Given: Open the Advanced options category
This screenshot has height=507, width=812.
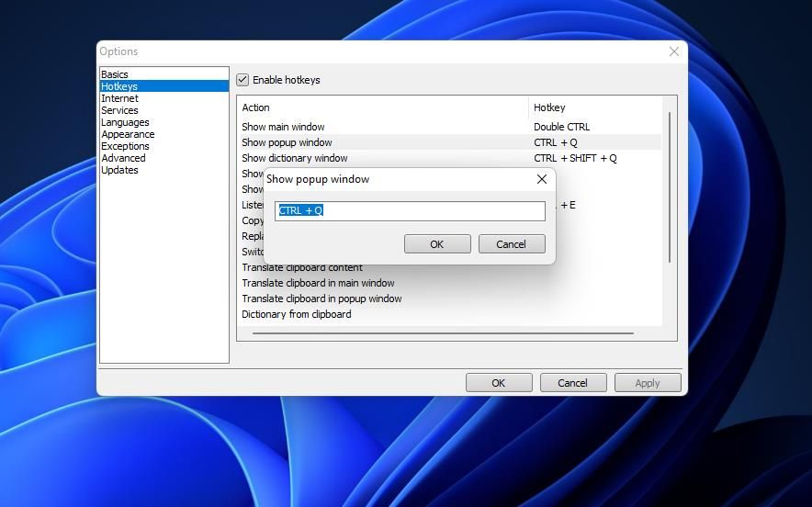Looking at the screenshot, I should 123,158.
